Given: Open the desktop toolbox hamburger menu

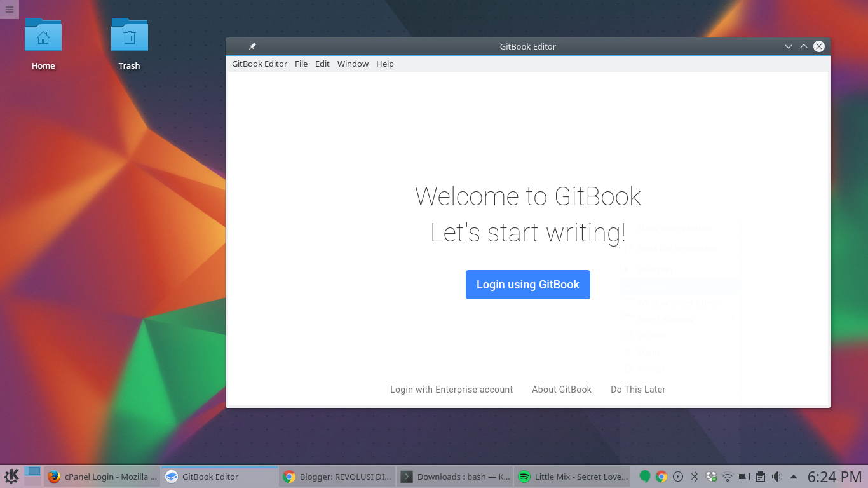Looking at the screenshot, I should pyautogui.click(x=9, y=9).
